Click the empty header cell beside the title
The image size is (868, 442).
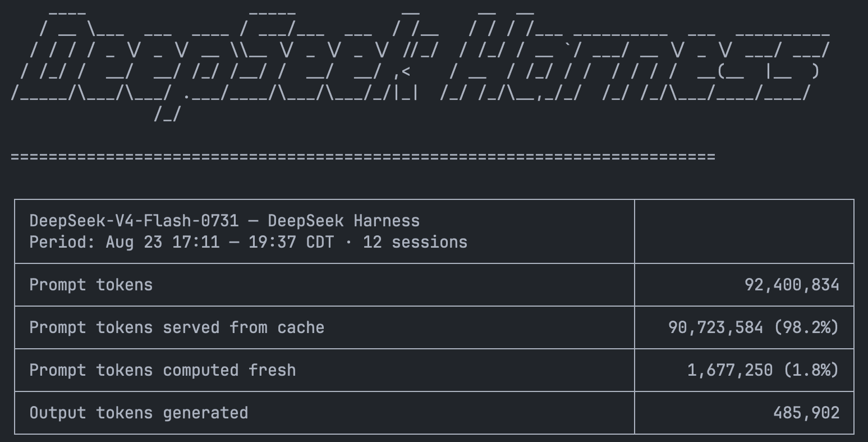[744, 231]
